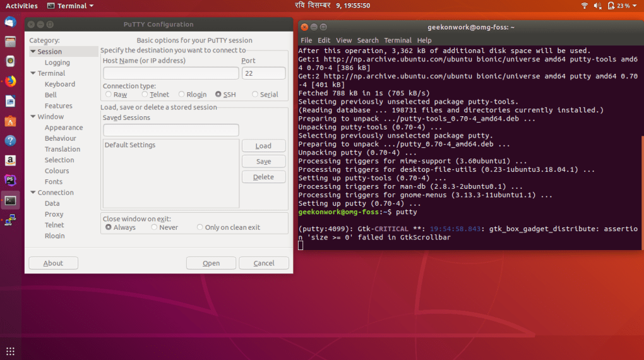Click the Save session button
Image resolution: width=644 pixels, height=360 pixels.
coord(263,162)
